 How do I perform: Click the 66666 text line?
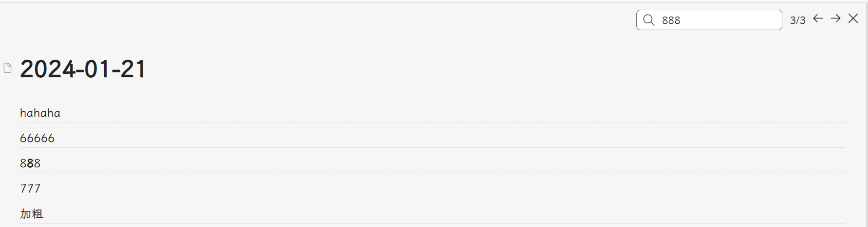(37, 139)
